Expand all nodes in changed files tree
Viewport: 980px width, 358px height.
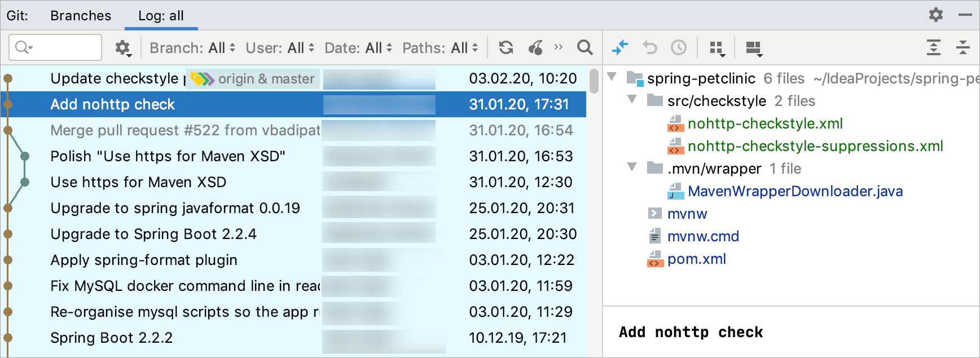tap(934, 48)
